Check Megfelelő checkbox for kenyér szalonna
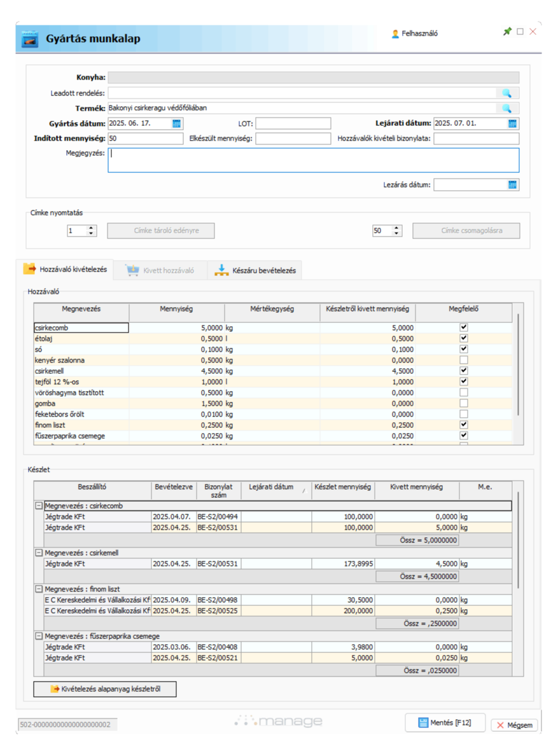558x756 pixels. click(x=464, y=360)
